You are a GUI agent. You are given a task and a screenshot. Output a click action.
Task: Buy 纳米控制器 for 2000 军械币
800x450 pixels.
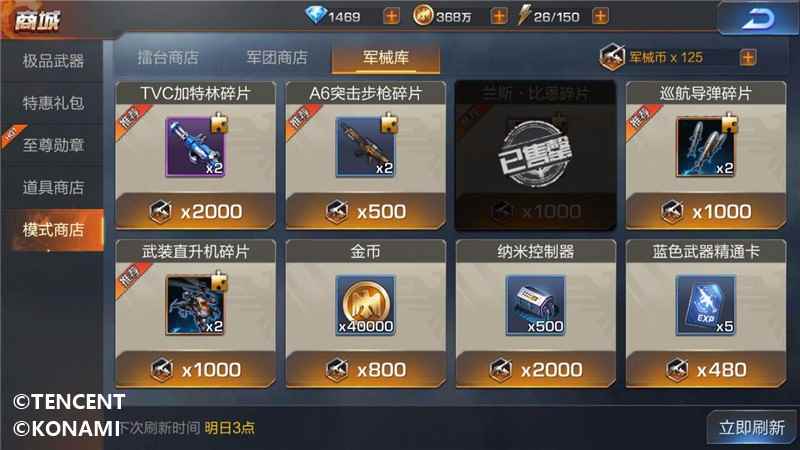535,369
